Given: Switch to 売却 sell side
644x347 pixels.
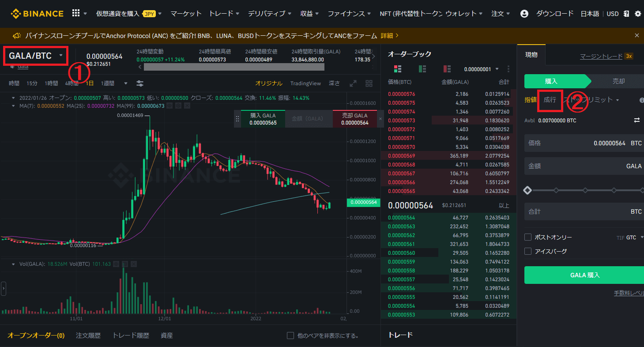Looking at the screenshot, I should click(618, 81).
